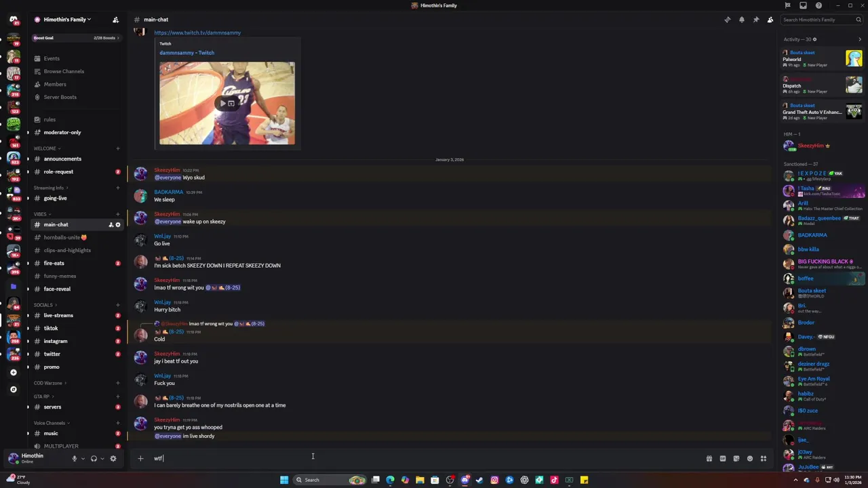868x488 pixels.
Task: Open user settings gear beside Himothin
Action: point(113,459)
